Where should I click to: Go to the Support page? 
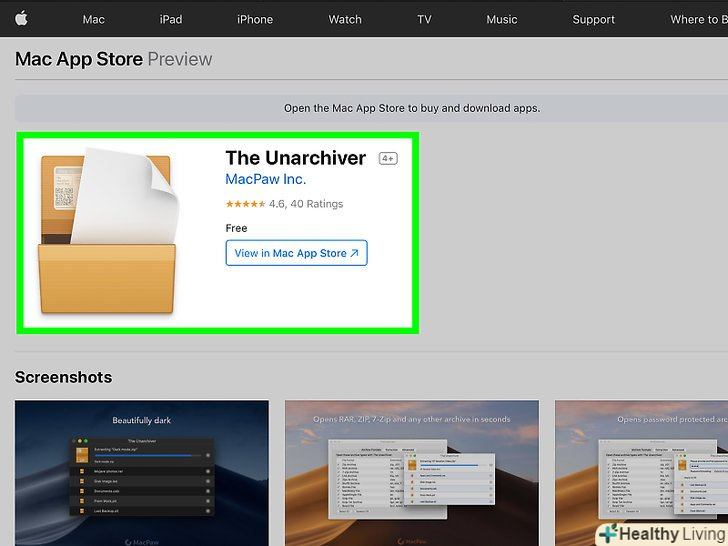[593, 20]
